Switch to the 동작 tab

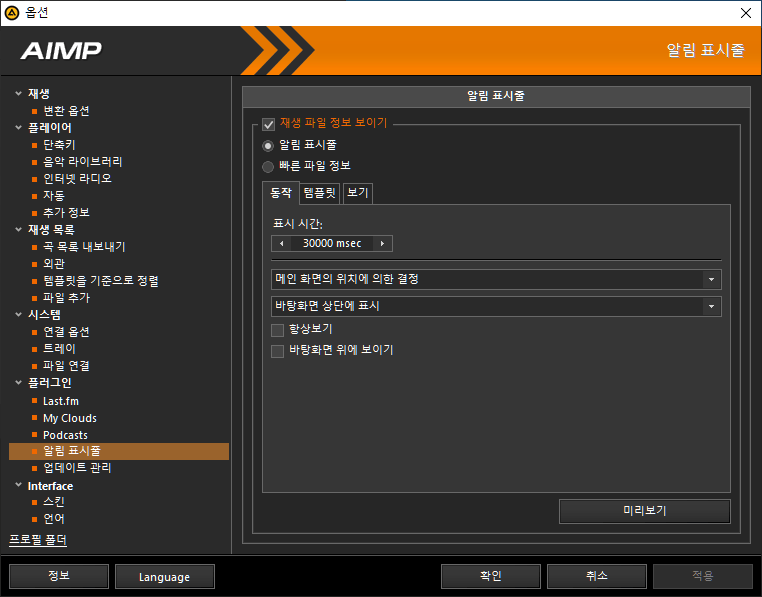pos(281,193)
